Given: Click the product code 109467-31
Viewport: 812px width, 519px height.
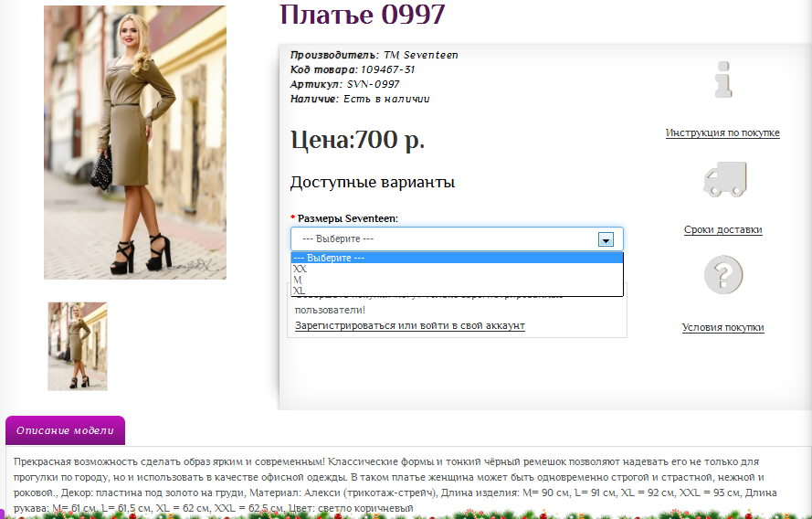Looking at the screenshot, I should pyautogui.click(x=387, y=69).
